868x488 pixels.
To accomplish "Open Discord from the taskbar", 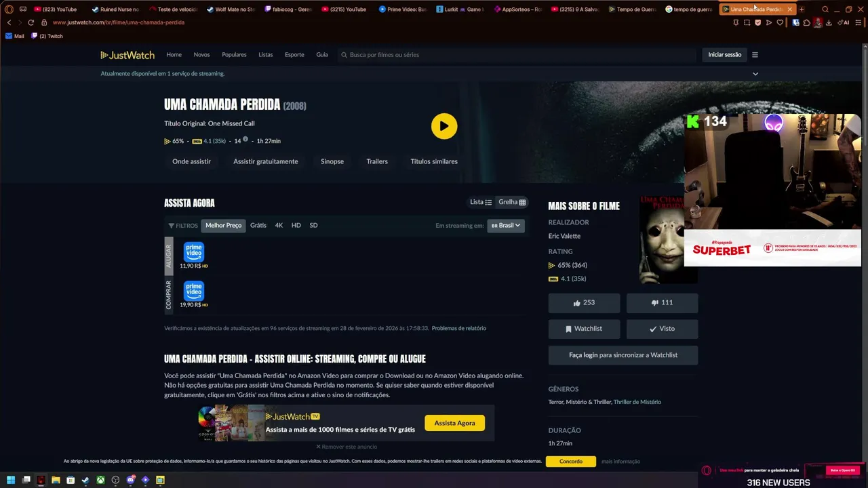I will (130, 480).
